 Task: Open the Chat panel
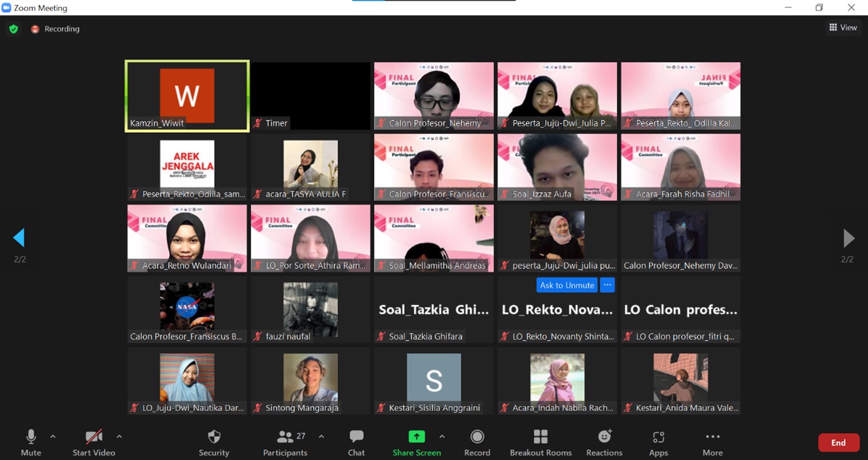pos(356,437)
